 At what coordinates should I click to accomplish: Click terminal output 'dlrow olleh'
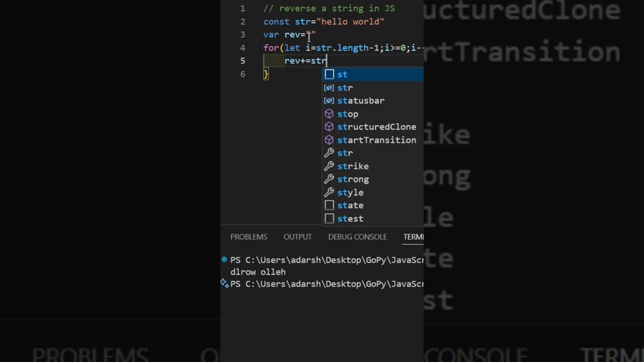click(258, 272)
